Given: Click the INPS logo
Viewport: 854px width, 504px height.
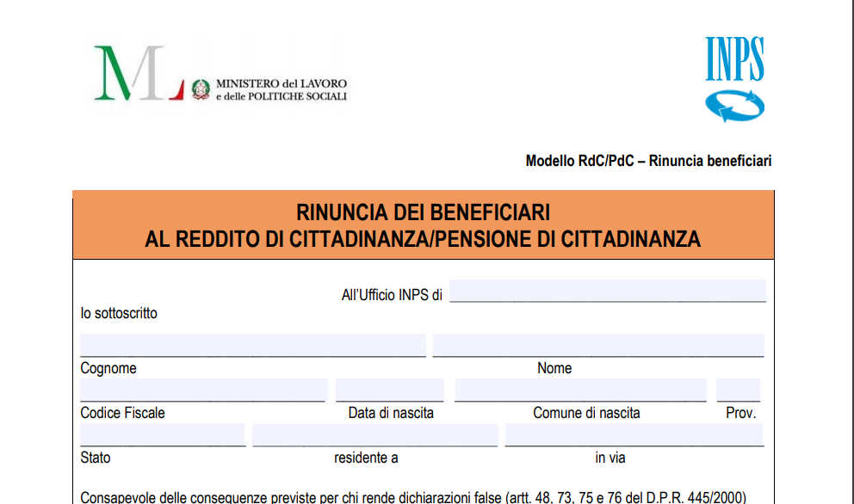Looking at the screenshot, I should click(x=734, y=79).
